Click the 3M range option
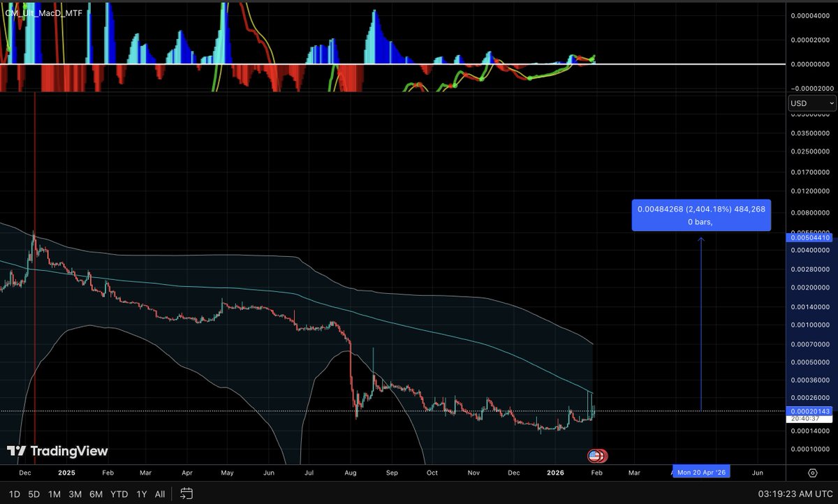This screenshot has width=838, height=504. click(75, 494)
